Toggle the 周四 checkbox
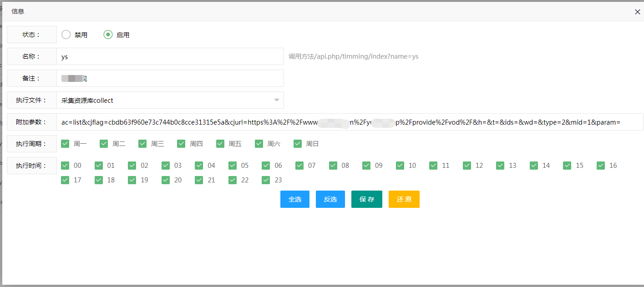Screen dimensions: 644x287 coord(182,144)
